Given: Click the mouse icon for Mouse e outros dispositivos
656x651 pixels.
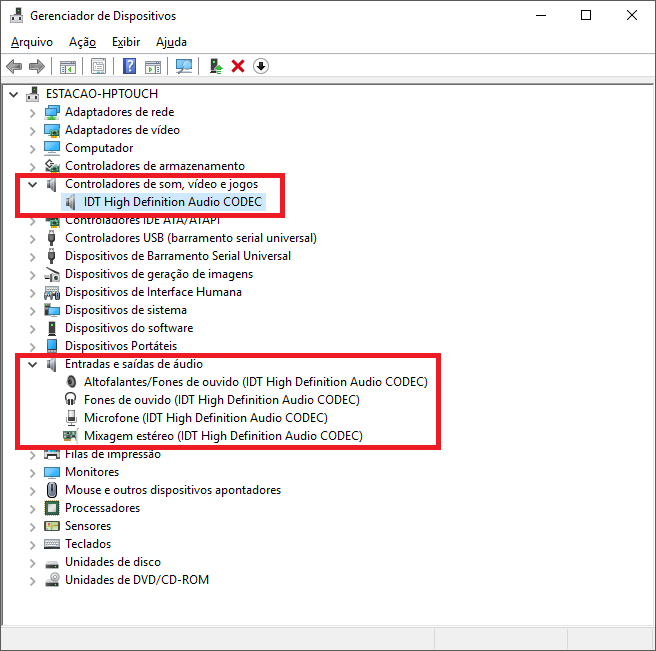Looking at the screenshot, I should 52,490.
